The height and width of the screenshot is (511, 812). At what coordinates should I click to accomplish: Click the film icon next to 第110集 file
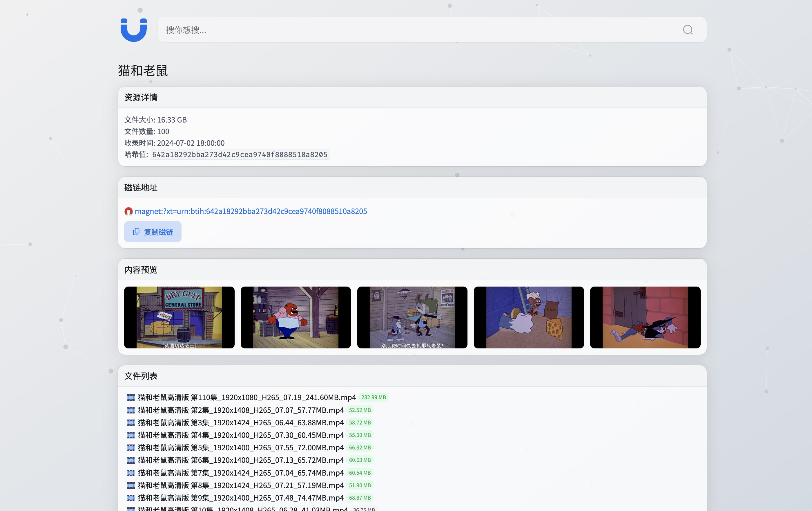click(x=131, y=397)
